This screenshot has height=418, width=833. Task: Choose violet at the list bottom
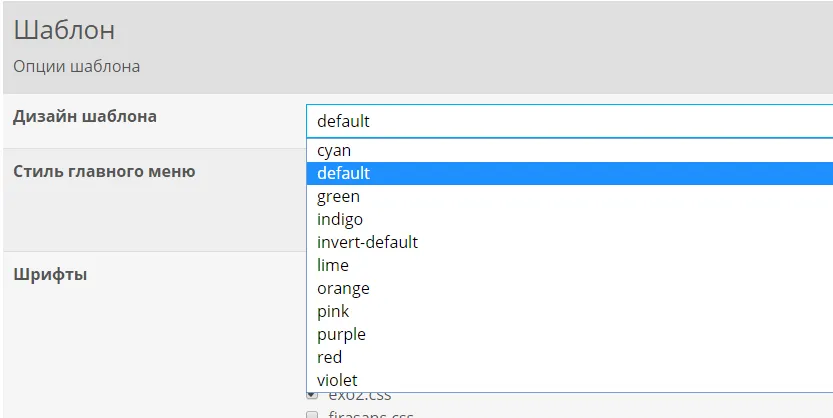tap(337, 380)
